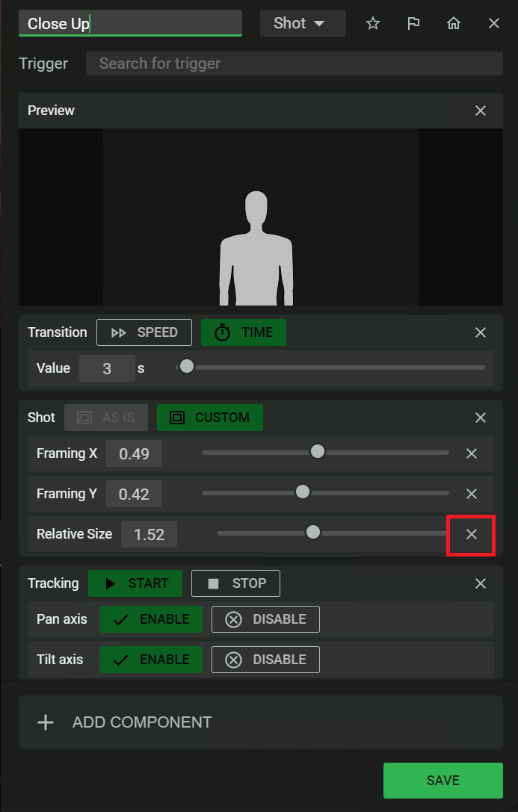Screen dimensions: 518x812
Task: Remove the Preview component
Action: [x=481, y=111]
